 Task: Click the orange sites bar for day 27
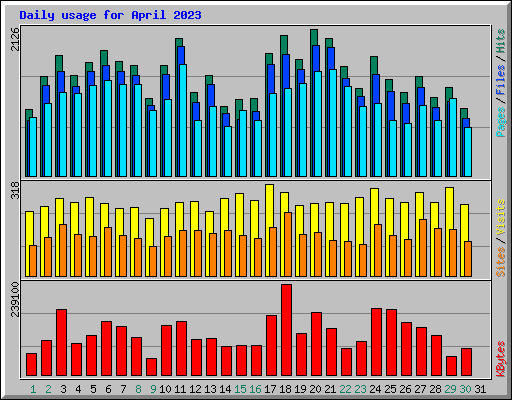pyautogui.click(x=423, y=248)
